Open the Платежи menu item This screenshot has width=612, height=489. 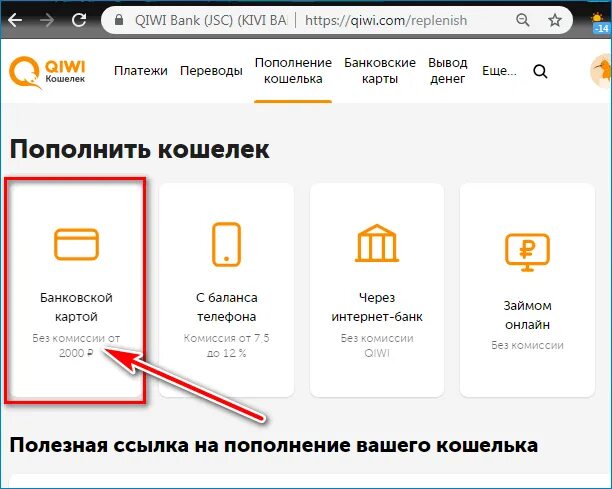pos(141,71)
